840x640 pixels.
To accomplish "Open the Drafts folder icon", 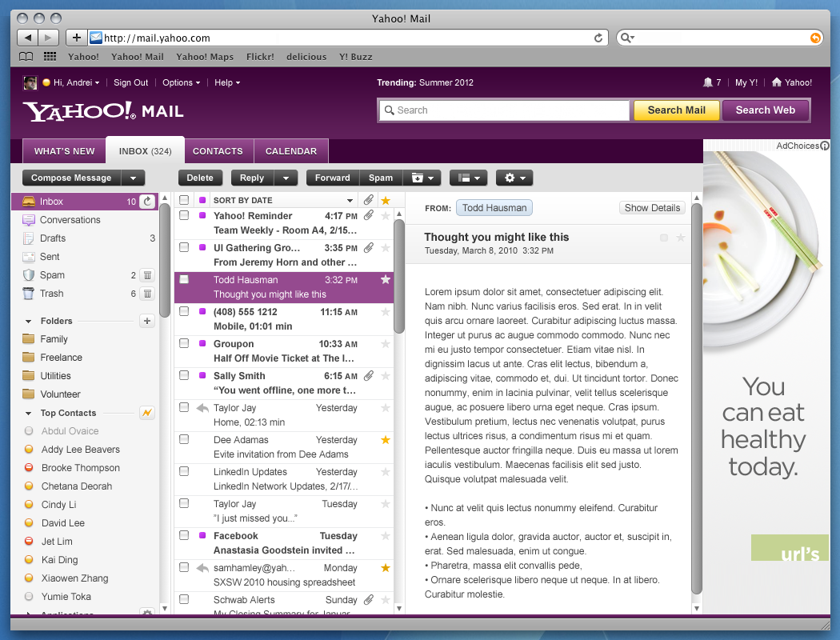I will pyautogui.click(x=28, y=238).
